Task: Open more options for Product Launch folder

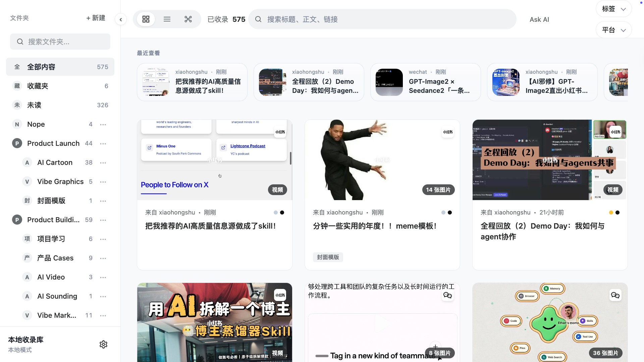Action: click(x=103, y=143)
